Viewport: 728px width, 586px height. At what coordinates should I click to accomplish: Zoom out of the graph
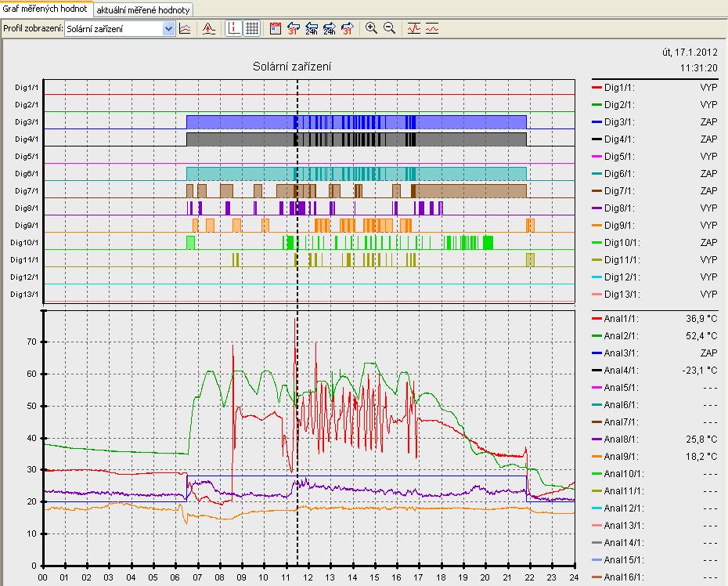pyautogui.click(x=390, y=28)
